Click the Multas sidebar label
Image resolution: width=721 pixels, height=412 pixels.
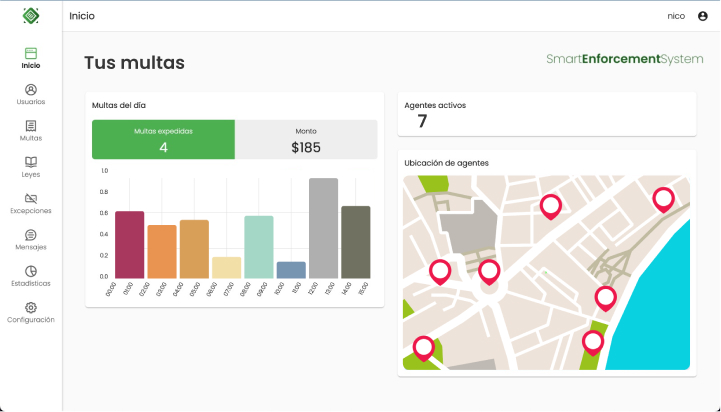(31, 138)
